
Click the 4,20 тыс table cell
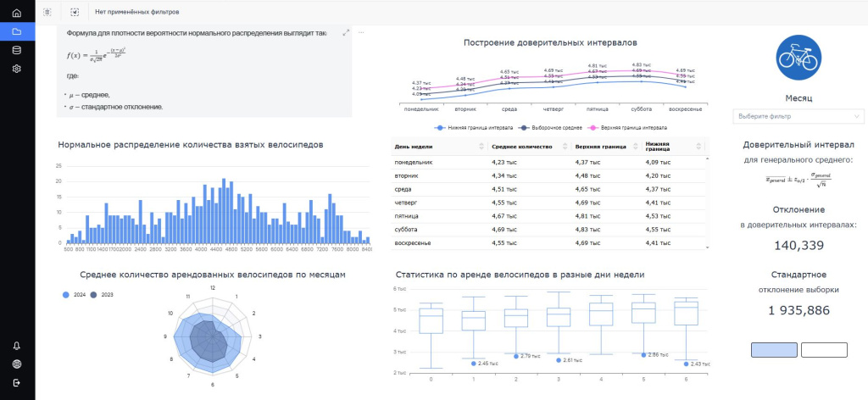tap(658, 175)
